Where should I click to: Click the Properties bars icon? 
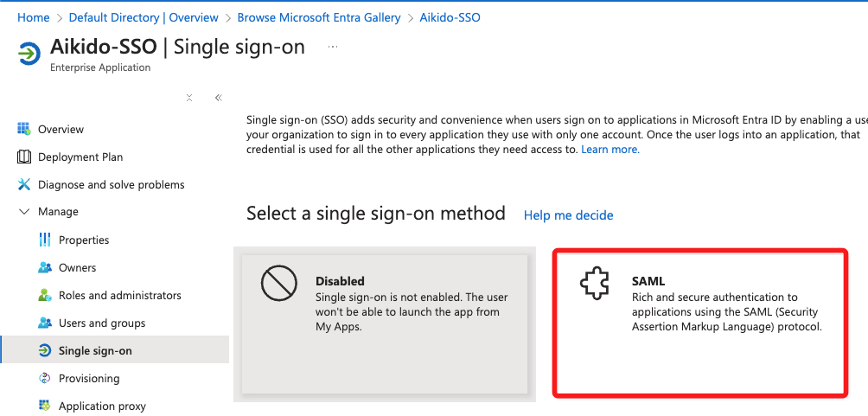(45, 240)
